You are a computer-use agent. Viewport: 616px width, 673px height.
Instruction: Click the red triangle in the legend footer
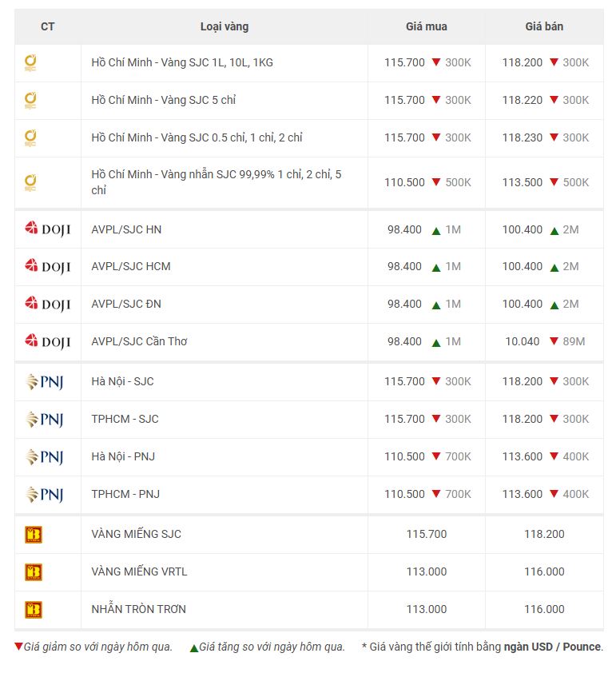point(18,647)
